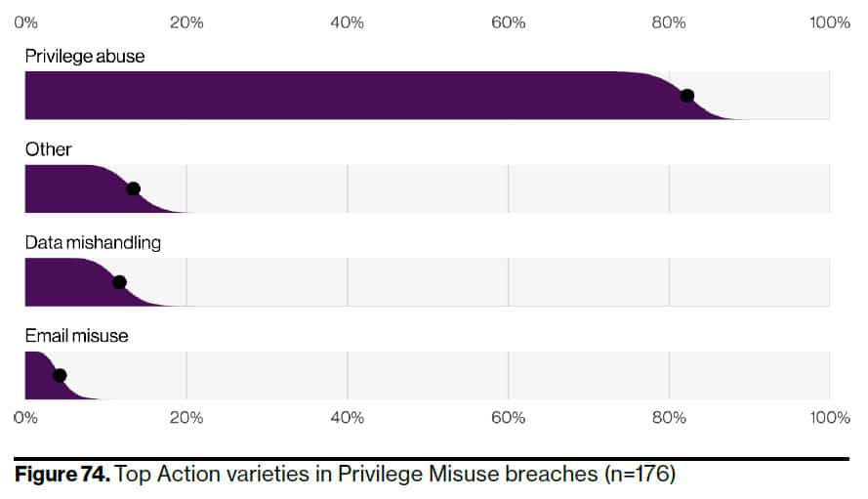Select the "Other" category label
The height and width of the screenshot is (499, 868).
click(49, 149)
